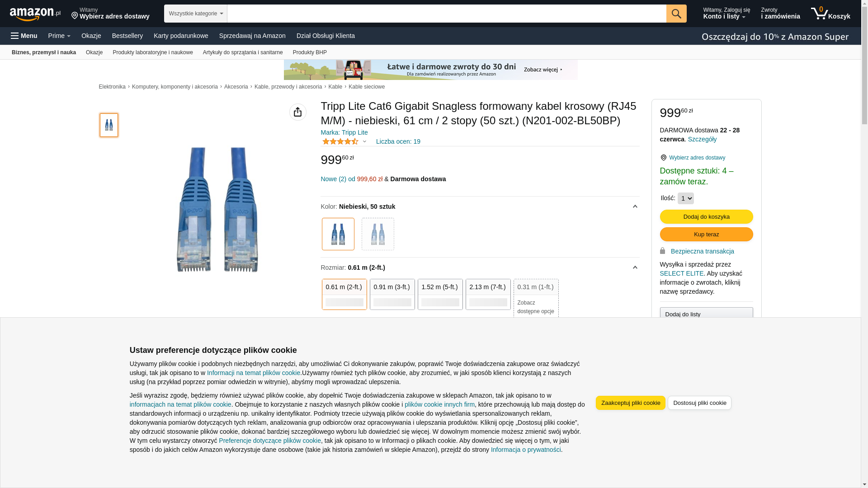
Task: Select the second lighter color swatch
Action: (x=377, y=234)
